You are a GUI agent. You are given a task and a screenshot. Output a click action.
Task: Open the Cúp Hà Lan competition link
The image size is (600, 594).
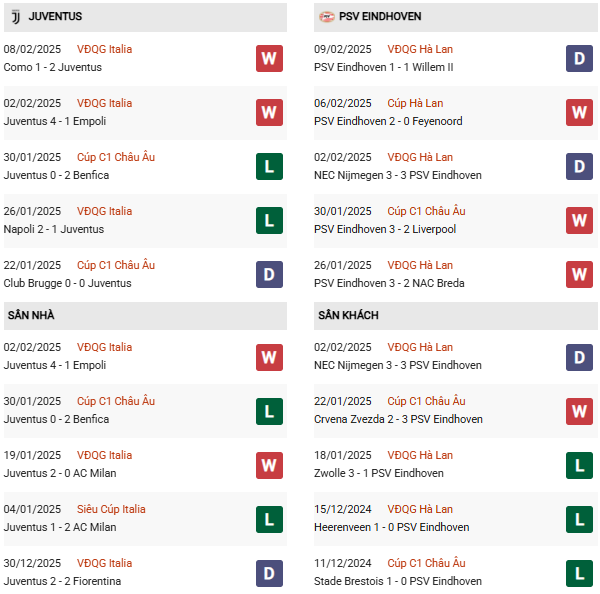[415, 103]
